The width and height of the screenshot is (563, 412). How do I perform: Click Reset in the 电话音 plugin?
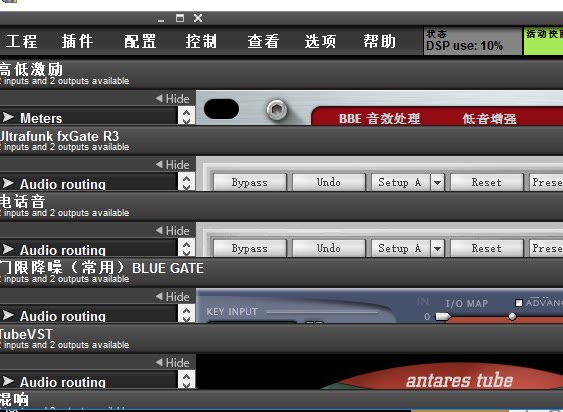[487, 249]
